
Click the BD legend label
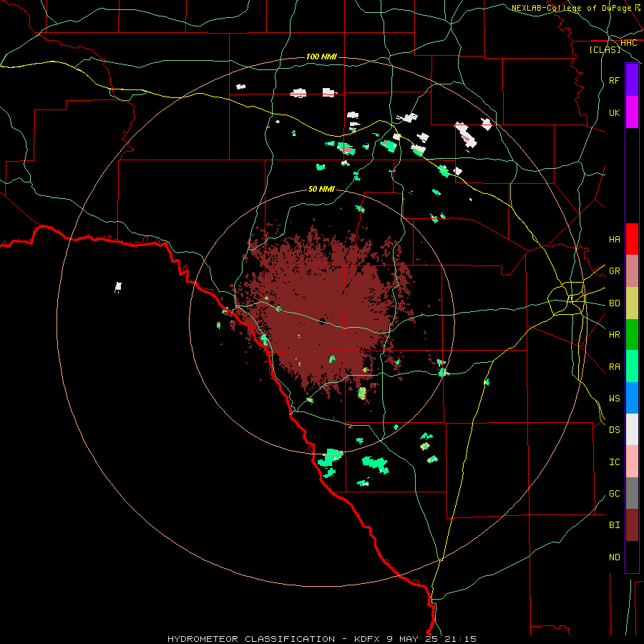615,303
